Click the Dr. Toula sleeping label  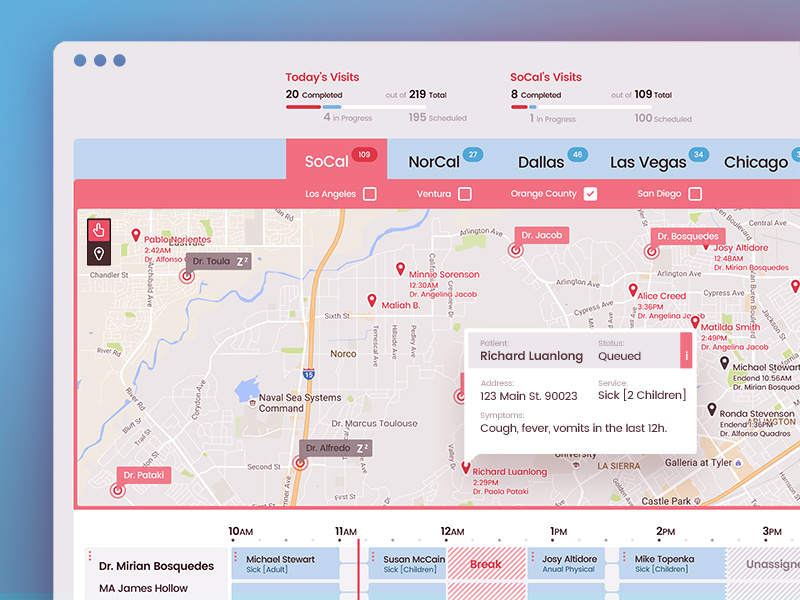(x=218, y=261)
